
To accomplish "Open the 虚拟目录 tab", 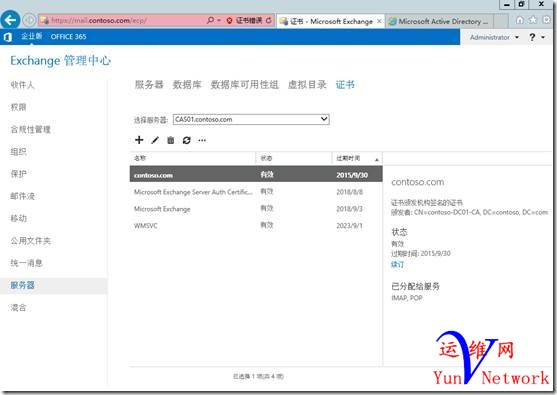I will tap(307, 85).
